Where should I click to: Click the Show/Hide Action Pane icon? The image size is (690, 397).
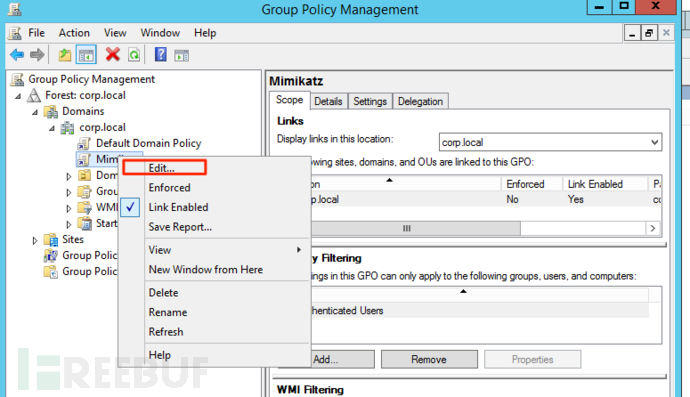182,55
